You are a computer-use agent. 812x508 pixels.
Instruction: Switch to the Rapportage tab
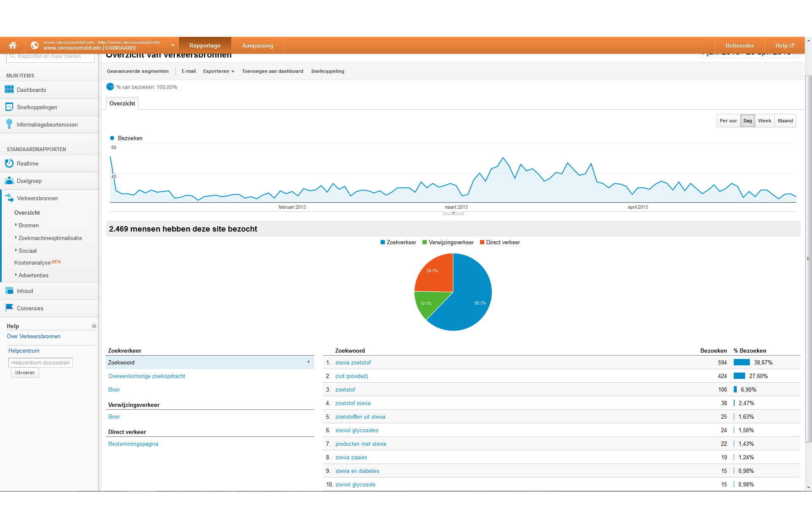205,45
